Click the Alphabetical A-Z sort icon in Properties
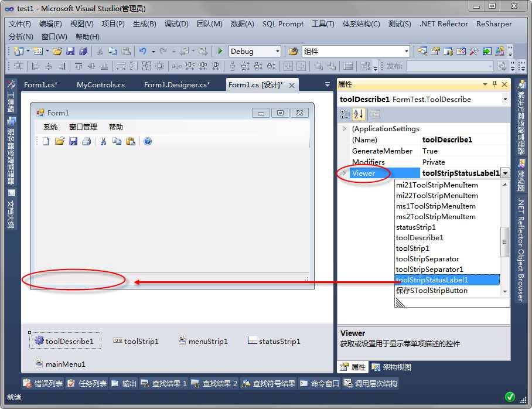This screenshot has height=409, width=532. pos(359,114)
